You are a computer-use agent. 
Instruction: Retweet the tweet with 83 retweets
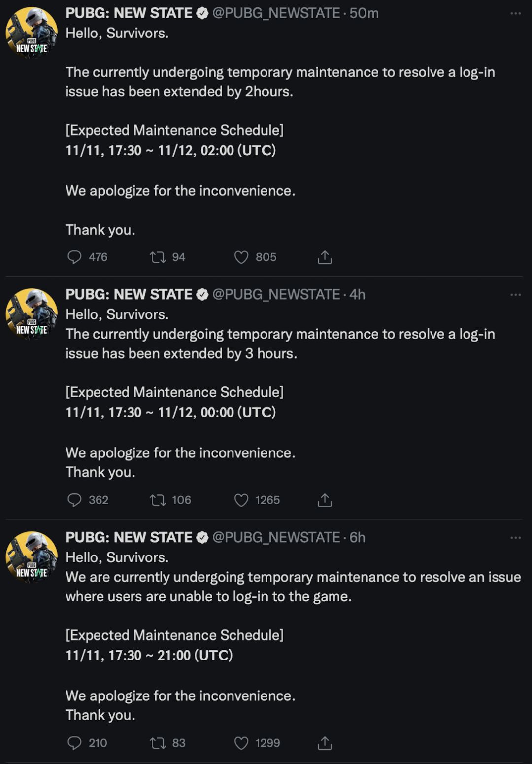158,743
